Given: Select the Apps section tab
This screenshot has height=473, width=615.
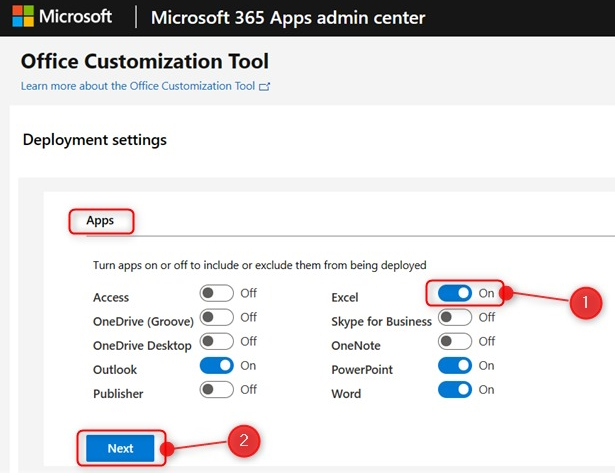Looking at the screenshot, I should coord(100,220).
